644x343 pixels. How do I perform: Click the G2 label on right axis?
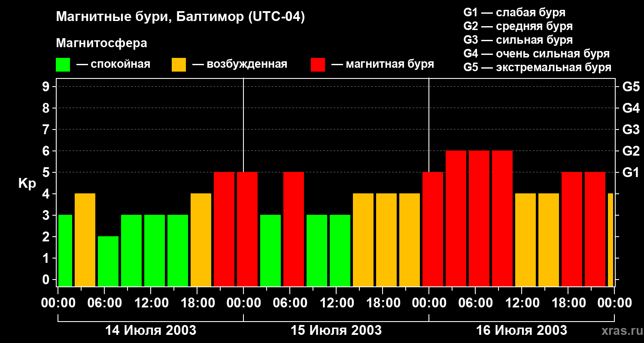click(x=631, y=151)
